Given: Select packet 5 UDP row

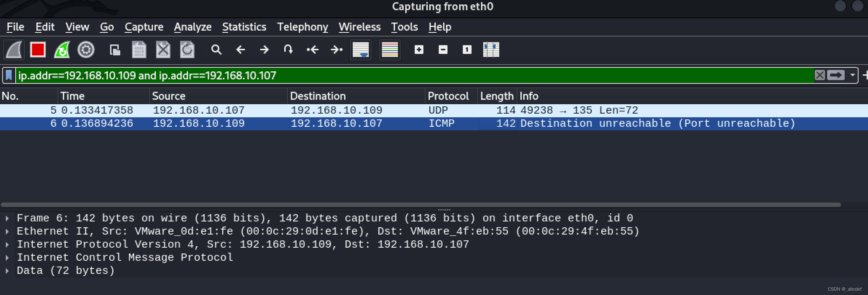Looking at the screenshot, I should (x=434, y=110).
